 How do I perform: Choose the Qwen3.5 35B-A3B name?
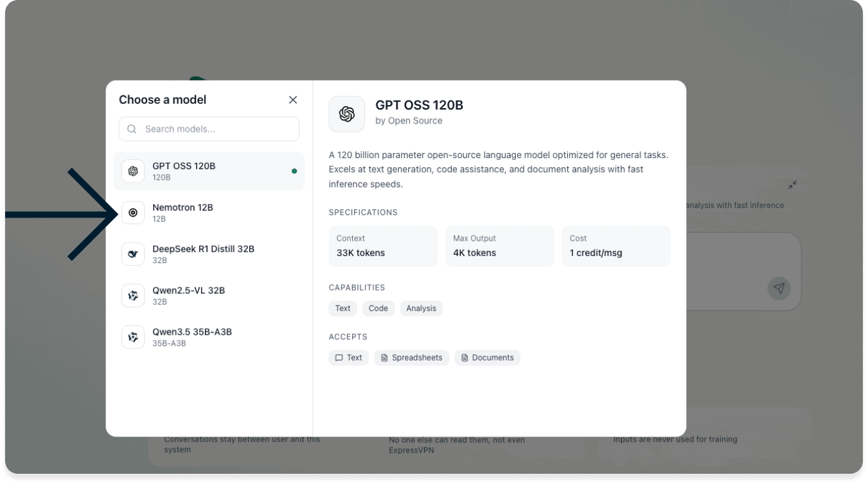192,332
